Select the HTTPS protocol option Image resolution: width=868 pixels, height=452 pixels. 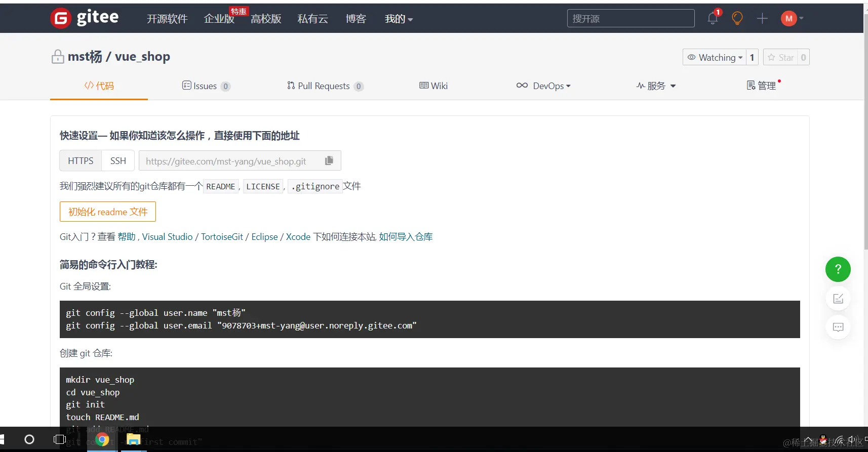[81, 160]
